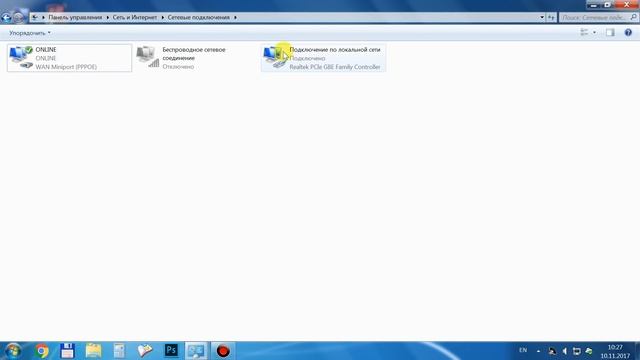Viewport: 640px width, 360px height.
Task: Select the wireless network connection icon
Action: click(147, 57)
